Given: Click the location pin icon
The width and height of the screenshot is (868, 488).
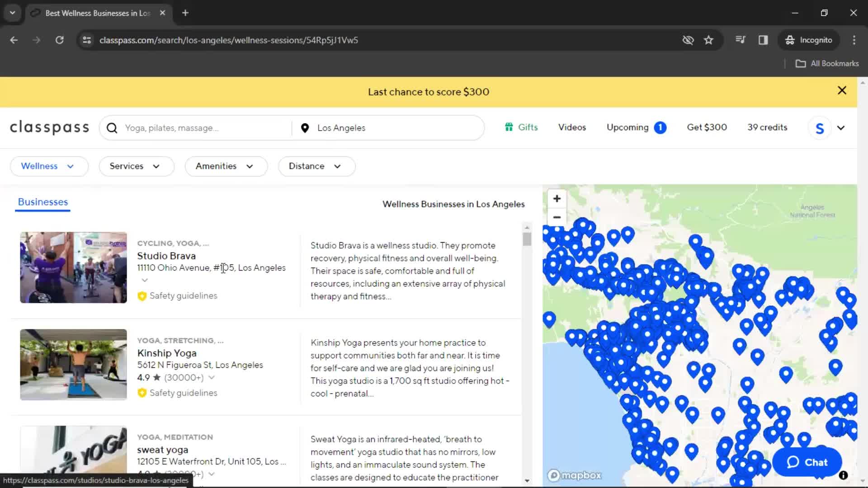Looking at the screenshot, I should pos(305,128).
